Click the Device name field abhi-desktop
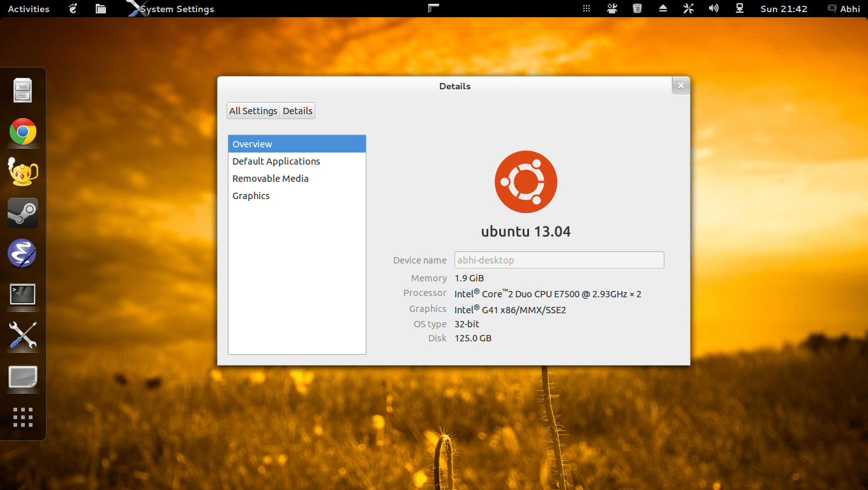 (559, 260)
